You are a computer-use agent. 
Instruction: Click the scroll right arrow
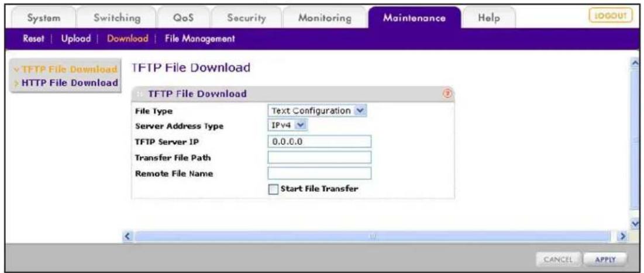tap(624, 237)
